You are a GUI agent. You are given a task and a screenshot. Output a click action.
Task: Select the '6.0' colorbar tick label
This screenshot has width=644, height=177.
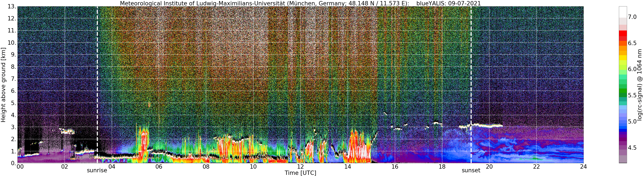[x=632, y=69]
